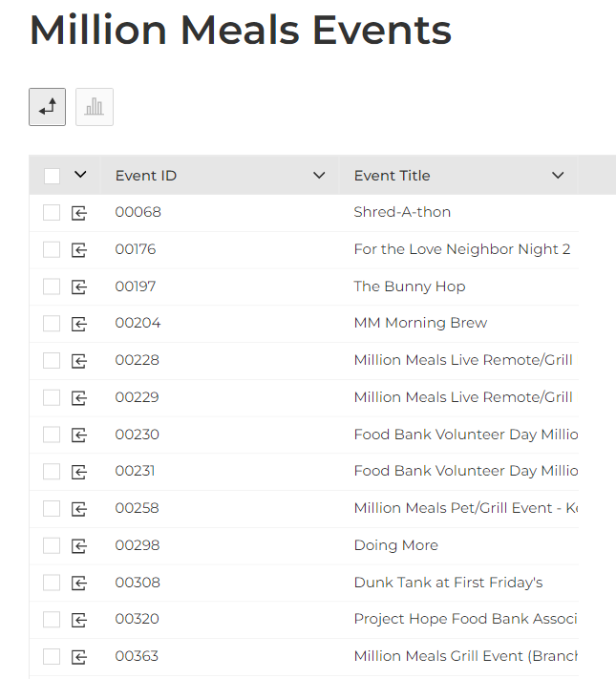Open record icon for event 00258

point(79,509)
